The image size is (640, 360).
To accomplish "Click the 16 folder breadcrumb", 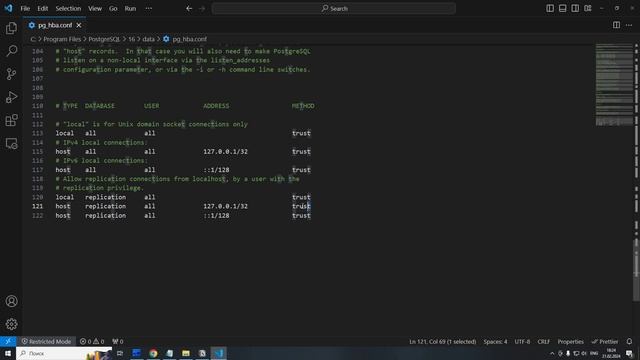I will coord(131,39).
